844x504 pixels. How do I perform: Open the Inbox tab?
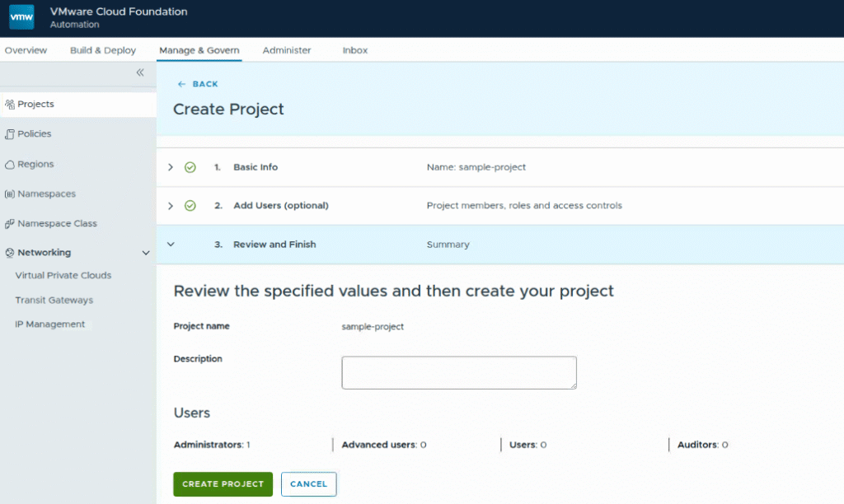pos(355,50)
